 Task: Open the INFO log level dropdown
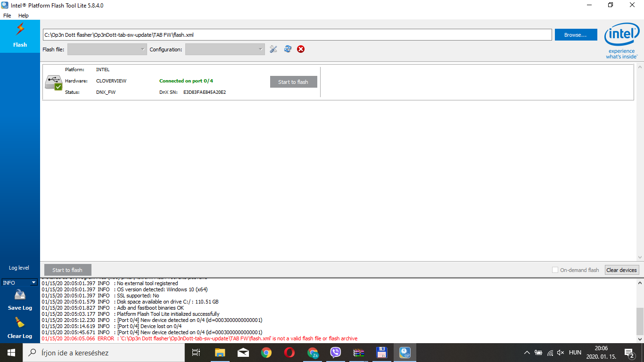tap(19, 283)
